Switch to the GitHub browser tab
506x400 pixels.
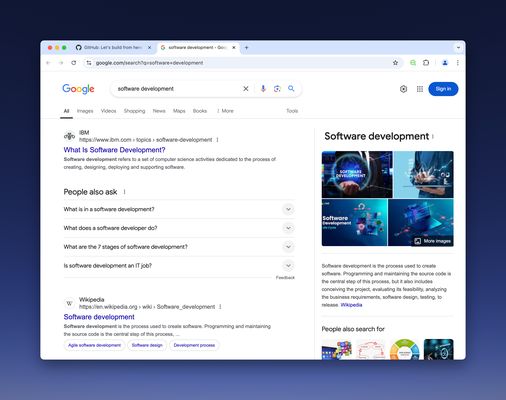(x=113, y=48)
